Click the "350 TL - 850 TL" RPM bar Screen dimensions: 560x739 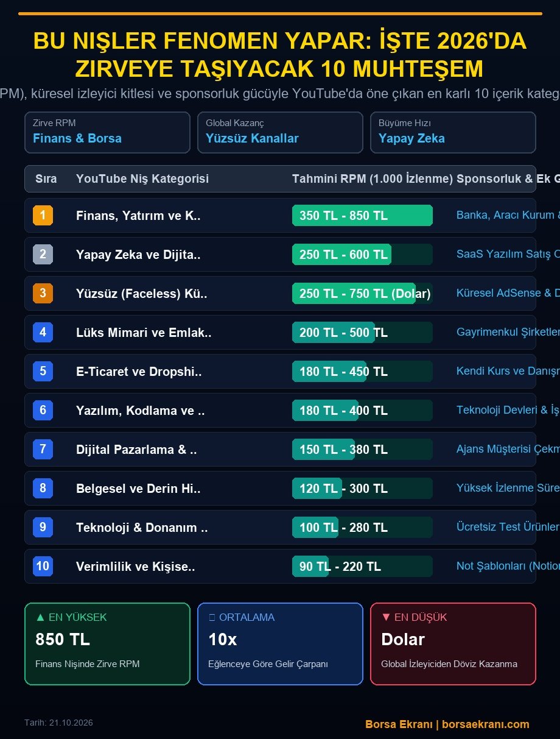pos(362,215)
